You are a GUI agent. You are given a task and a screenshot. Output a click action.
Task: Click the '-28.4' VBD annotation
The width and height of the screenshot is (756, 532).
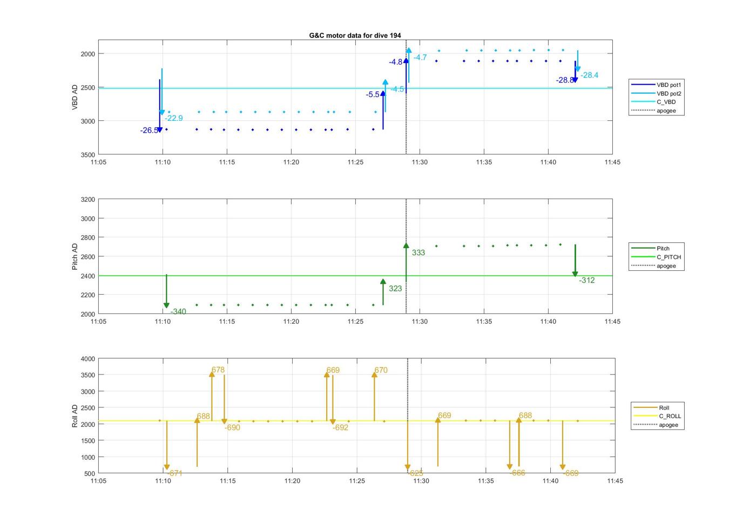coord(590,75)
